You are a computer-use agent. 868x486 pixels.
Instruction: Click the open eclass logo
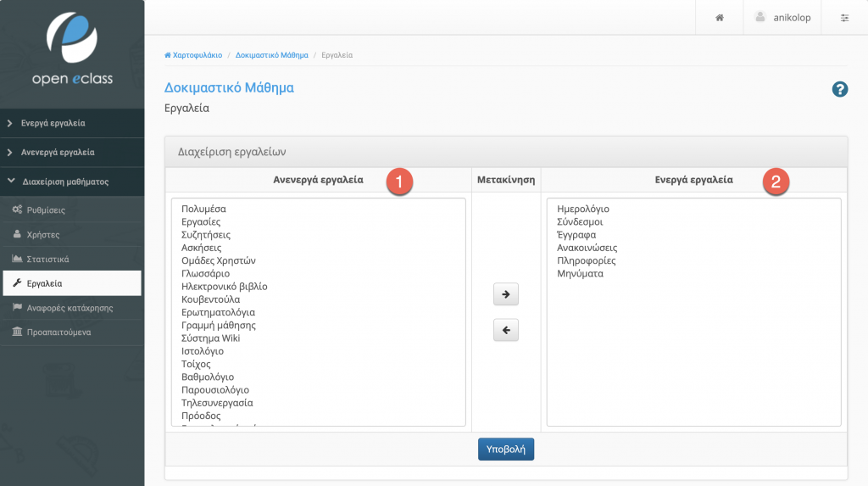[72, 49]
